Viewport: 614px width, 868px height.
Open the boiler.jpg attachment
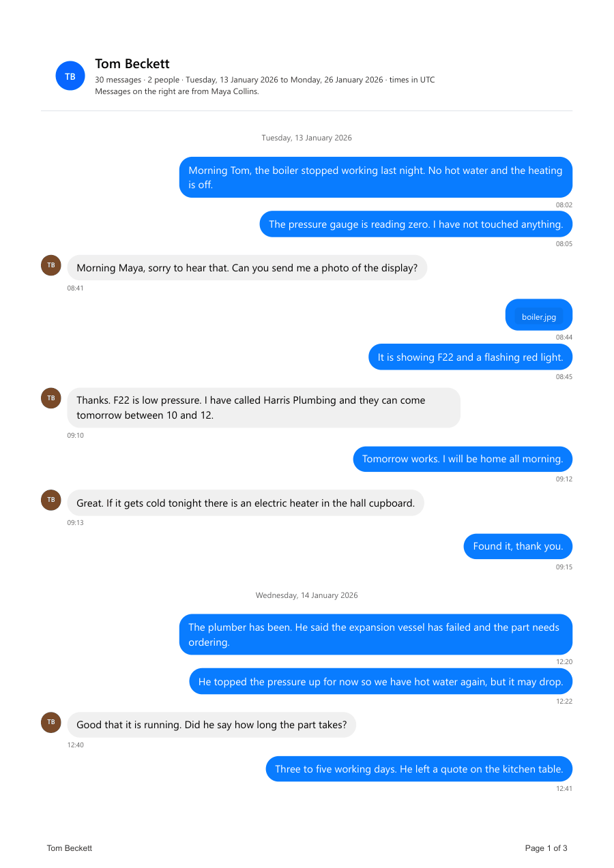point(539,317)
